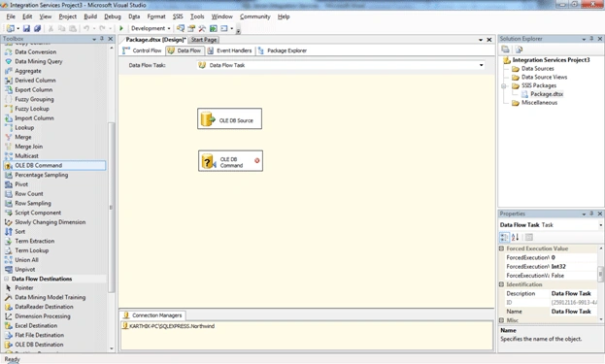The width and height of the screenshot is (605, 364).
Task: Toggle auto-hide pin on Toolbox
Action: (102, 39)
